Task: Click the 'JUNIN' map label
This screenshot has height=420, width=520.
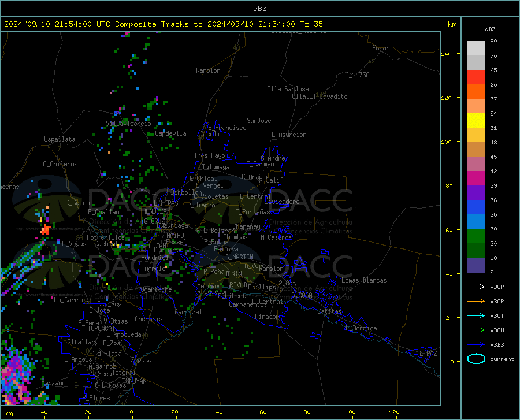Action: [x=233, y=273]
